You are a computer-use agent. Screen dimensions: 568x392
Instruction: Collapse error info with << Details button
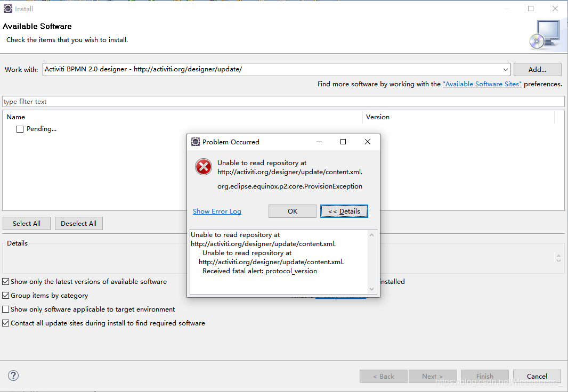[x=344, y=211]
